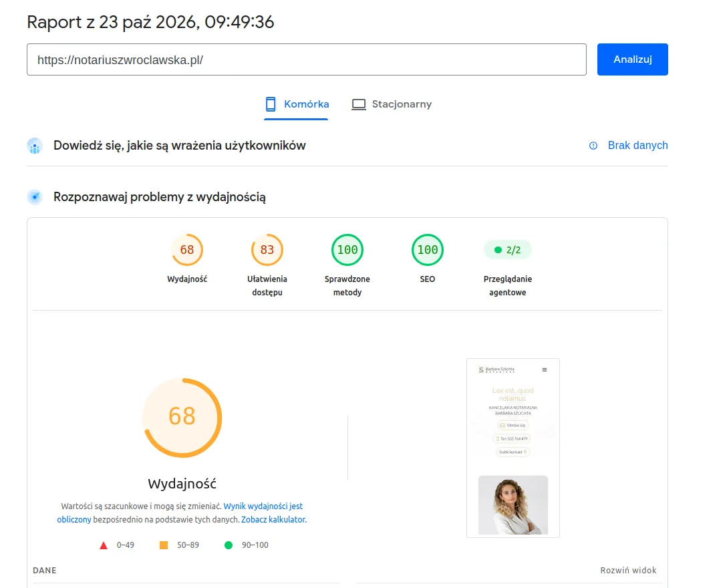Click the Analizuj button
The height and width of the screenshot is (588, 727).
pos(632,59)
